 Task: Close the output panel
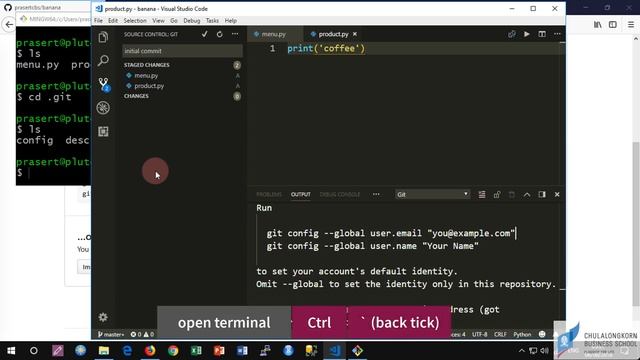(x=557, y=195)
